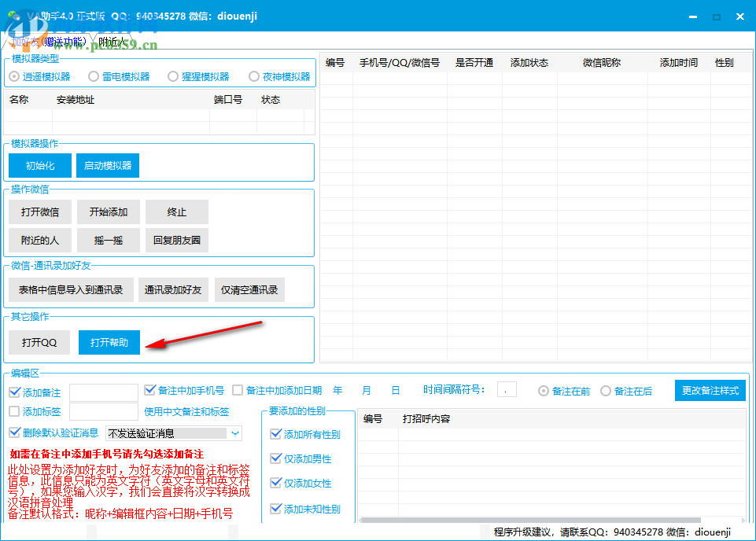Click the 终止 button to stop
The height and width of the screenshot is (541, 756).
point(176,212)
